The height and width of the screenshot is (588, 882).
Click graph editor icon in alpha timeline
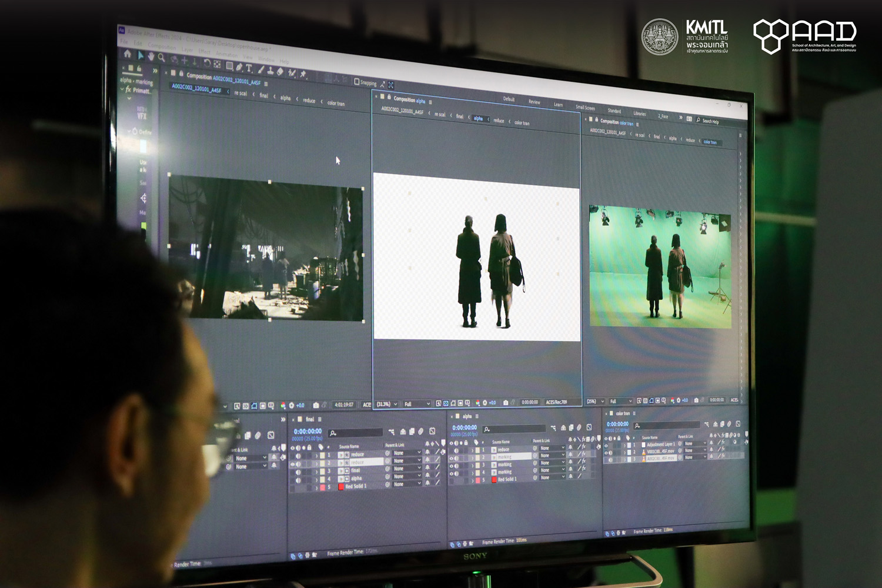pyautogui.click(x=589, y=427)
